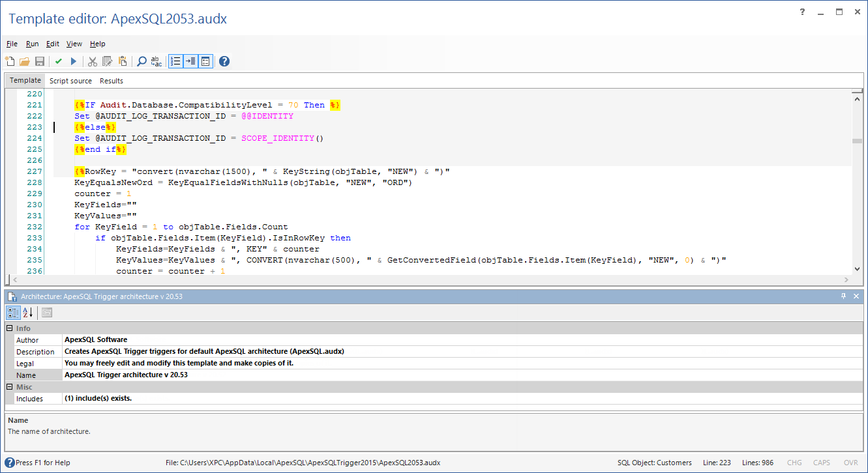This screenshot has width=868, height=473.
Task: Save the template with floppy icon
Action: [40, 61]
